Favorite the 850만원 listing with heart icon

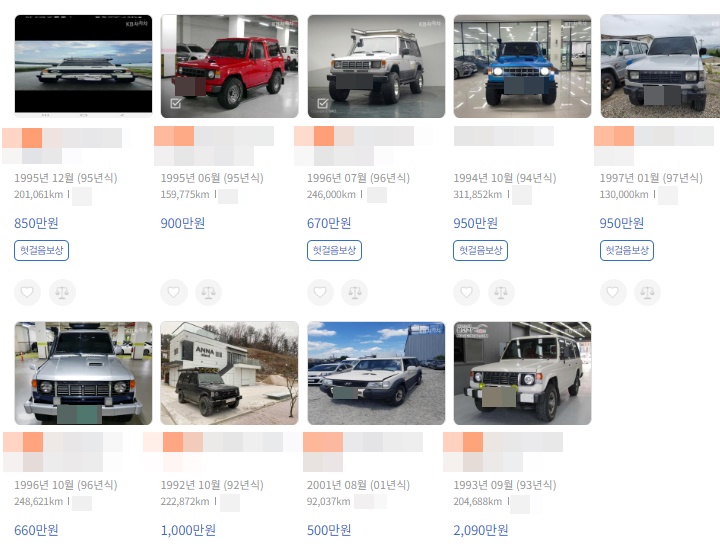click(27, 292)
